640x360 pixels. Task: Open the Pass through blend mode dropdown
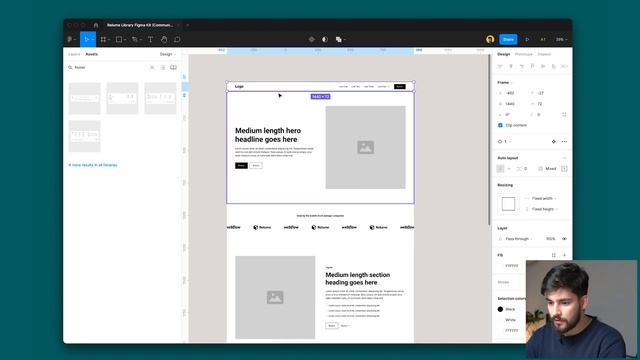pos(518,239)
